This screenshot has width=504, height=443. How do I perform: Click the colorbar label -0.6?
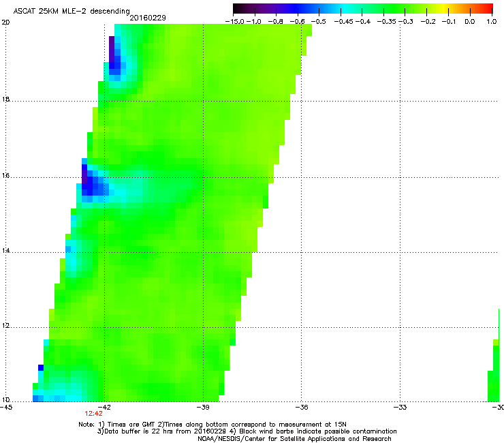pos(298,22)
